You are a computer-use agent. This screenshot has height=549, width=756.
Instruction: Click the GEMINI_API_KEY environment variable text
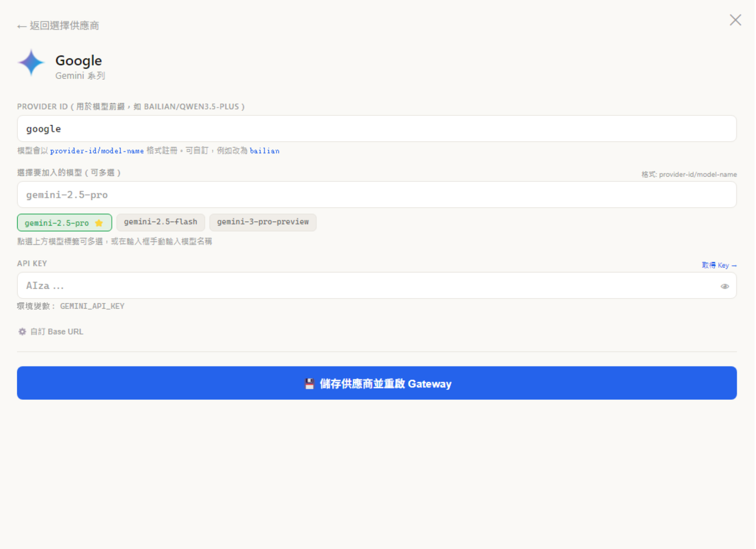click(x=92, y=306)
